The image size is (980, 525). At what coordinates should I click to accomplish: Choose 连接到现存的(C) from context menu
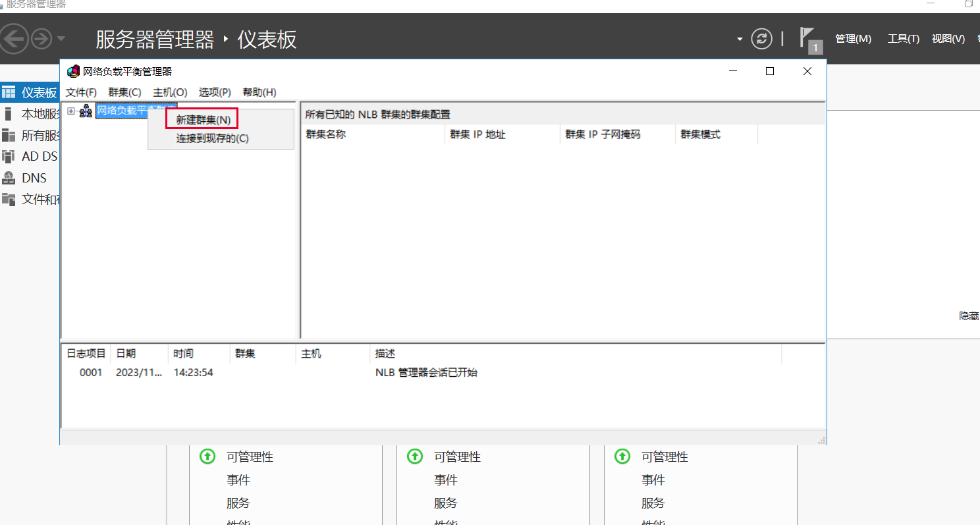coord(212,138)
